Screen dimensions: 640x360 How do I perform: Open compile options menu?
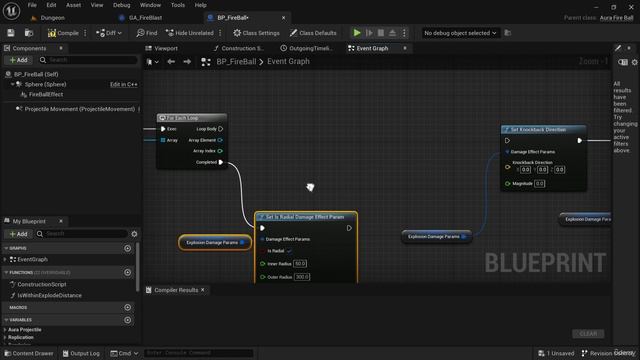(x=85, y=33)
